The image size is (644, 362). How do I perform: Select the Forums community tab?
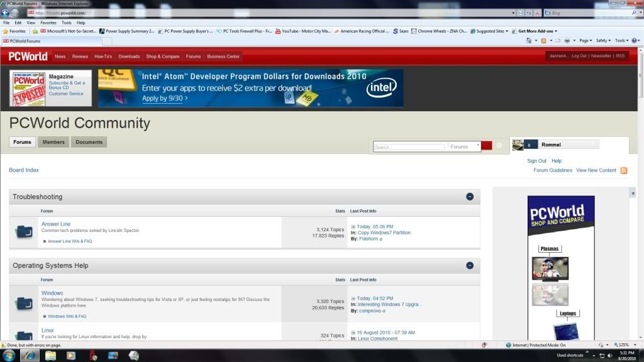[22, 142]
